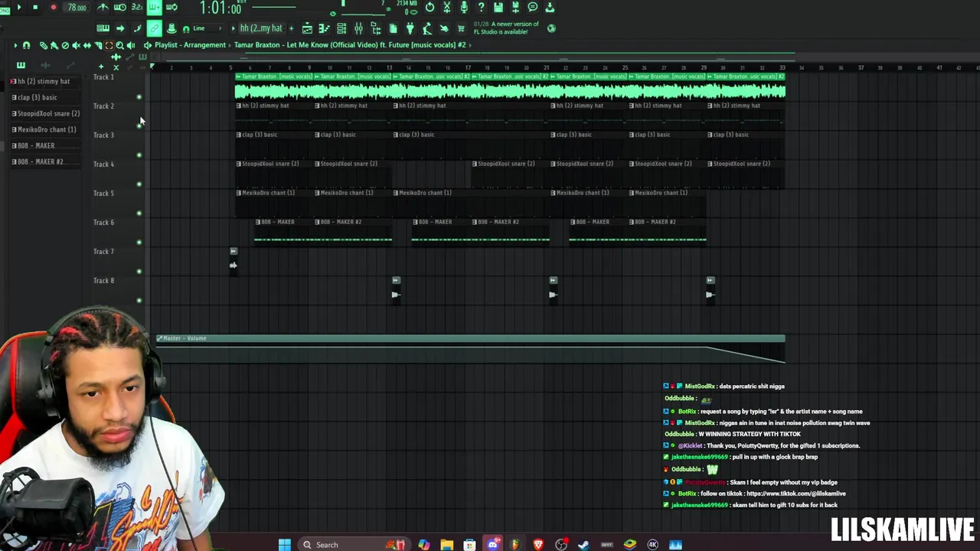Toggle the highlighted link/multilink controllers icon
The image size is (980, 551).
154,28
